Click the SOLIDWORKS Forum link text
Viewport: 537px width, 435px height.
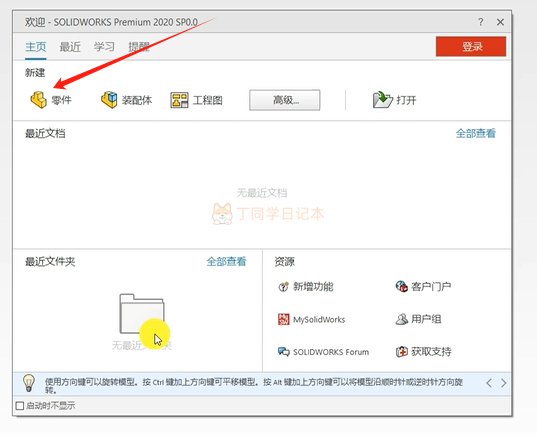point(331,352)
